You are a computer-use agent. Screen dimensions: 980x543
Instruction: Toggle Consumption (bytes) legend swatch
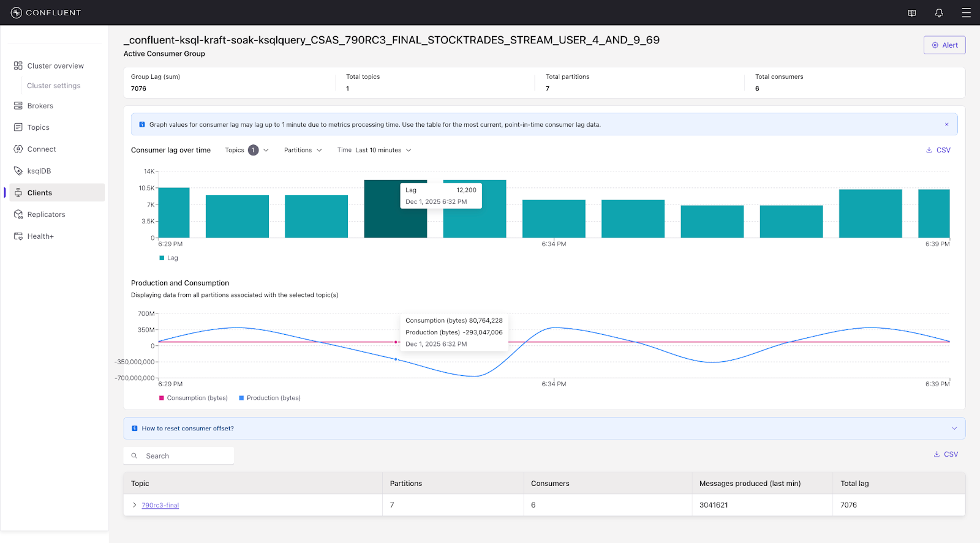click(162, 398)
